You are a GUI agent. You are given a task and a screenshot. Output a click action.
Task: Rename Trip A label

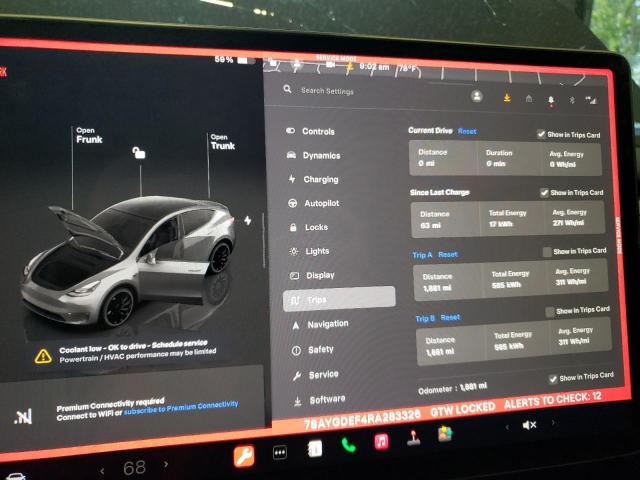click(422, 255)
